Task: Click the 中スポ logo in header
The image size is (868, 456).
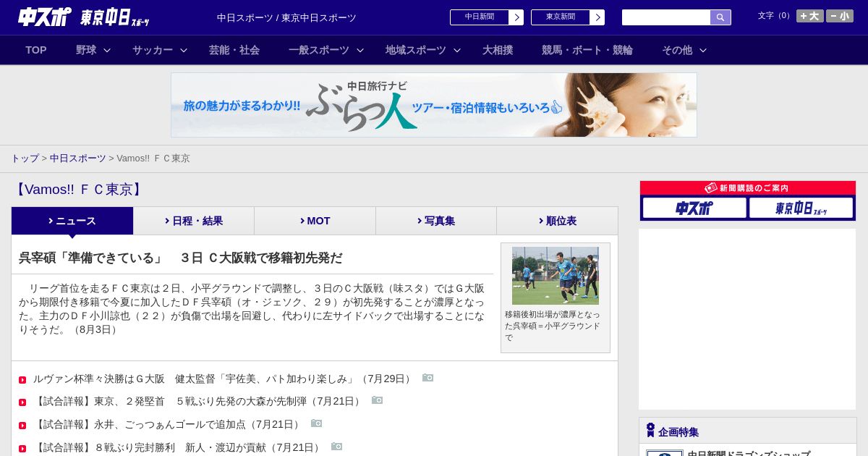Action: tap(45, 17)
